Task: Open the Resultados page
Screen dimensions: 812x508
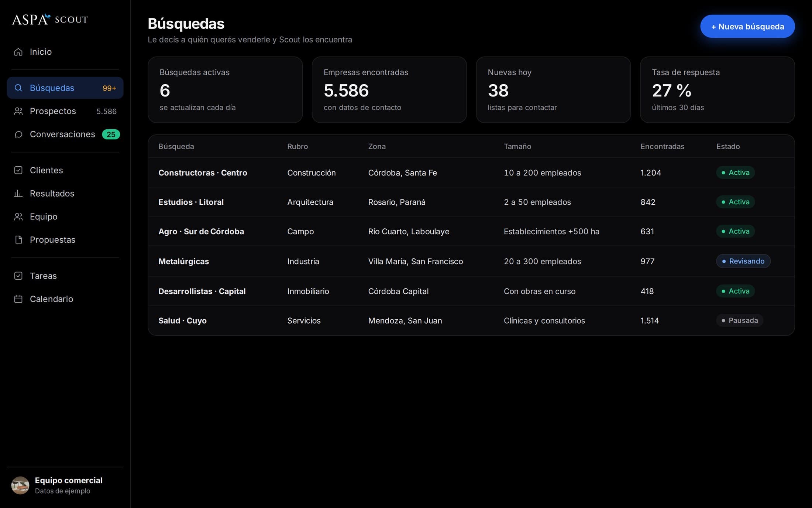Action: pyautogui.click(x=65, y=194)
